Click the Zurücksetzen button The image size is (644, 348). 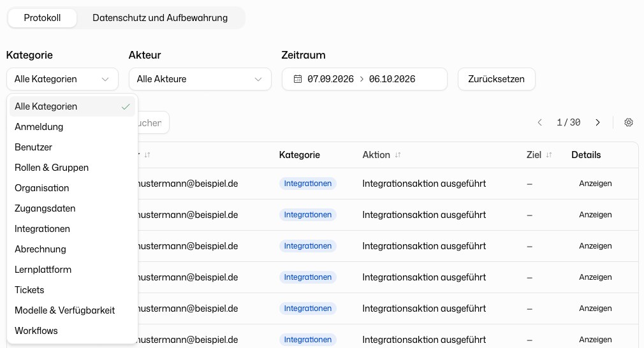496,79
